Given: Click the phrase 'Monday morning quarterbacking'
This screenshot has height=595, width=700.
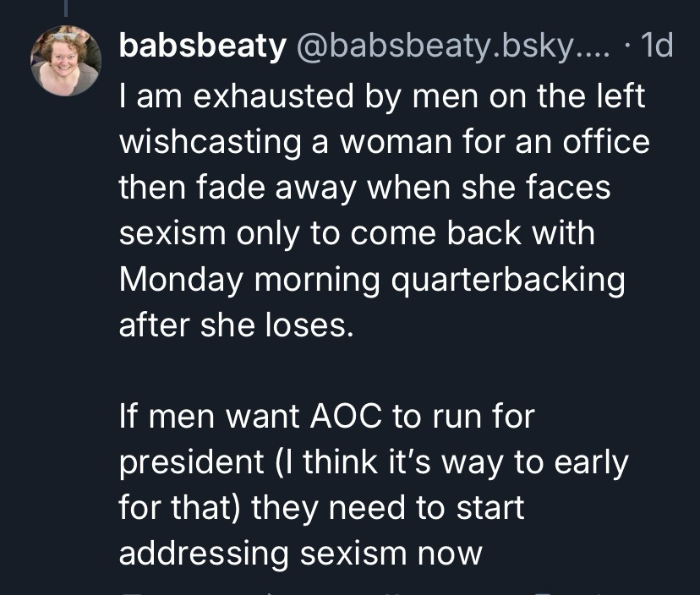Looking at the screenshot, I should coord(372,280).
